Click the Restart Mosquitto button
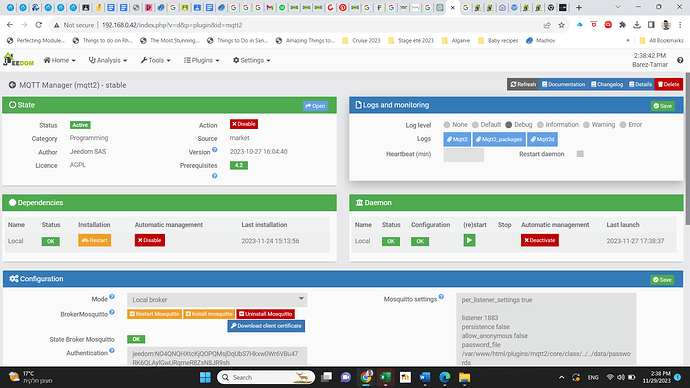 (154, 314)
